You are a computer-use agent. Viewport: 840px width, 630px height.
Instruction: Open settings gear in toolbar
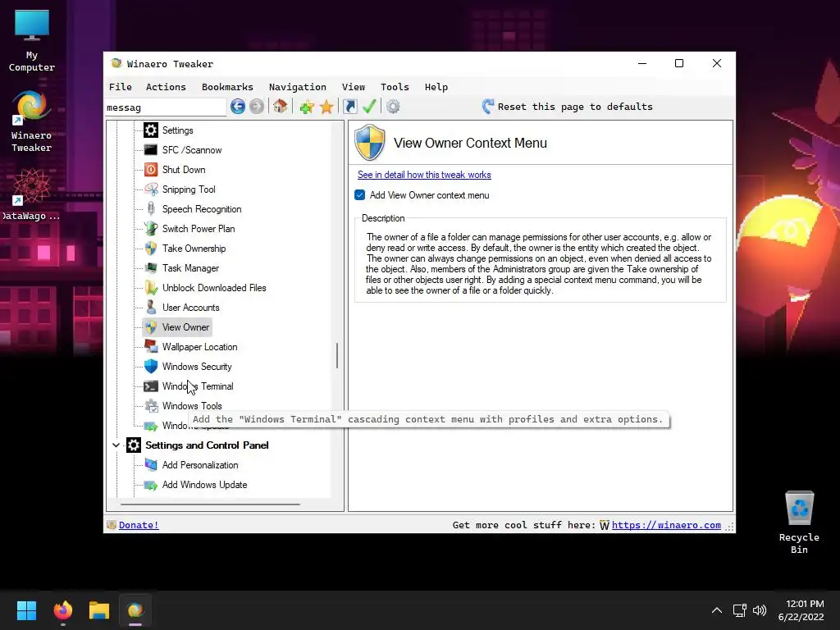(393, 107)
